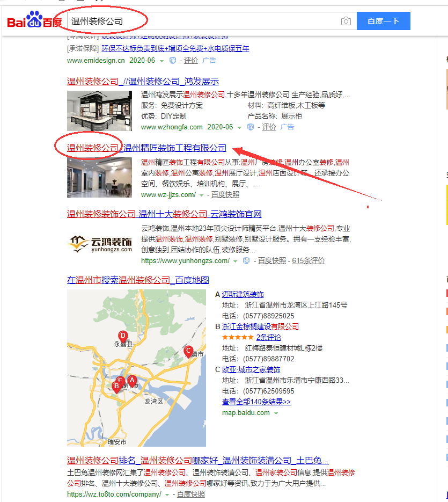Open 查看全部140条结果 link
The height and width of the screenshot is (502, 448).
[x=256, y=402]
